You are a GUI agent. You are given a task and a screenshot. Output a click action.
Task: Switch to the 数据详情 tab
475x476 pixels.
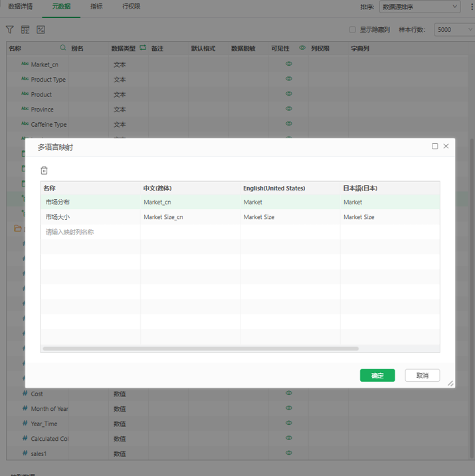pyautogui.click(x=20, y=7)
